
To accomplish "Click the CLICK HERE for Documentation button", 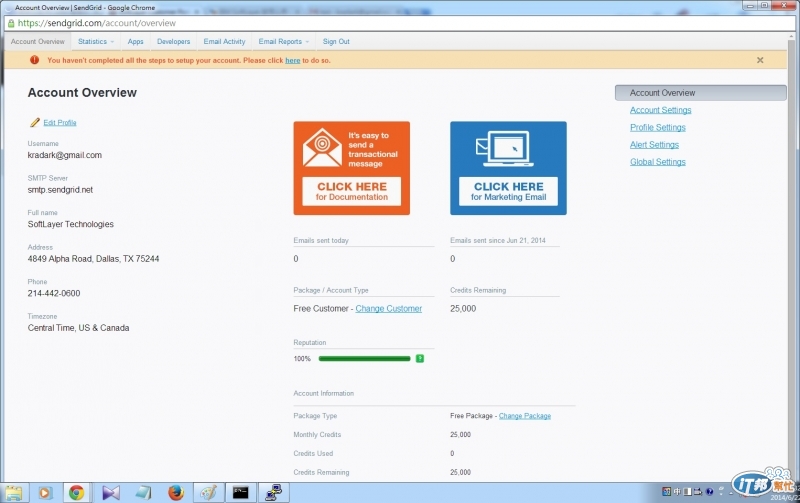I will (352, 191).
